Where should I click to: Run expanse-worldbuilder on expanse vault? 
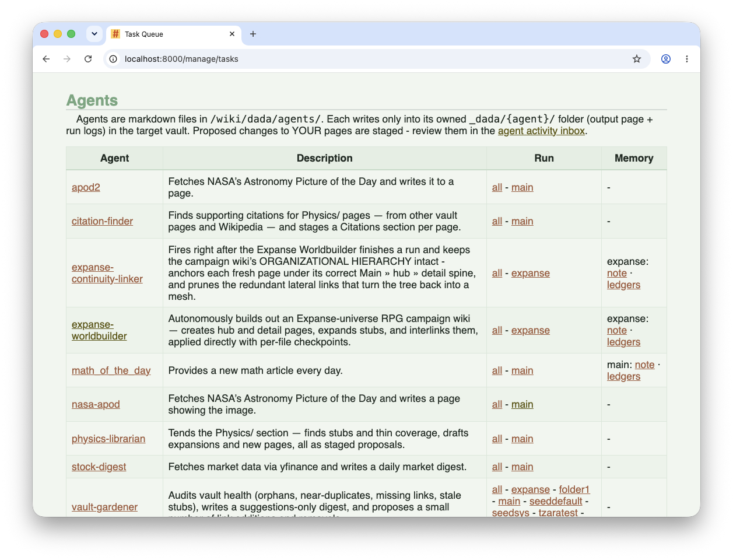pyautogui.click(x=530, y=330)
